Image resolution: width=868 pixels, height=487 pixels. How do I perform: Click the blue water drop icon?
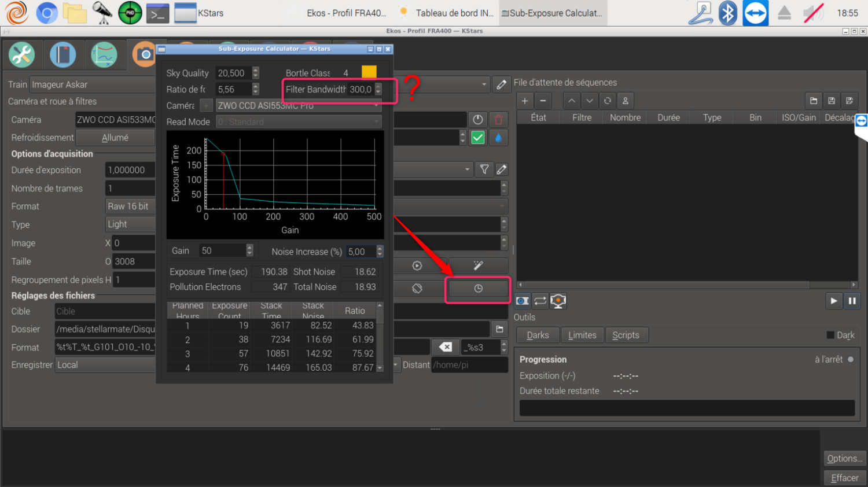(x=498, y=138)
